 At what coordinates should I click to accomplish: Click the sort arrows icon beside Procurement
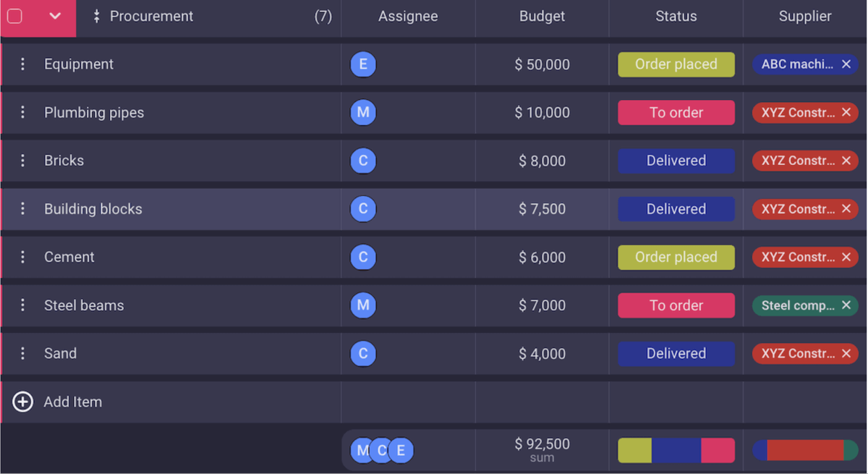(x=95, y=16)
